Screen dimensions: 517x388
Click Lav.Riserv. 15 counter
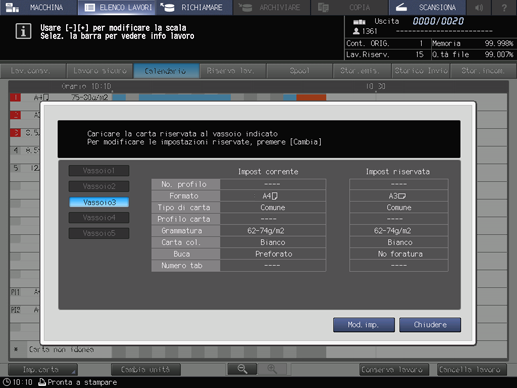tap(385, 54)
